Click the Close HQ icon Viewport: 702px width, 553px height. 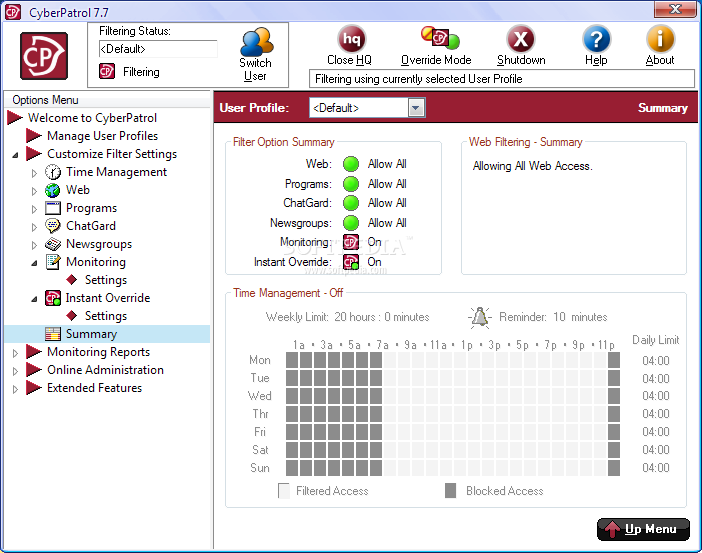[351, 39]
